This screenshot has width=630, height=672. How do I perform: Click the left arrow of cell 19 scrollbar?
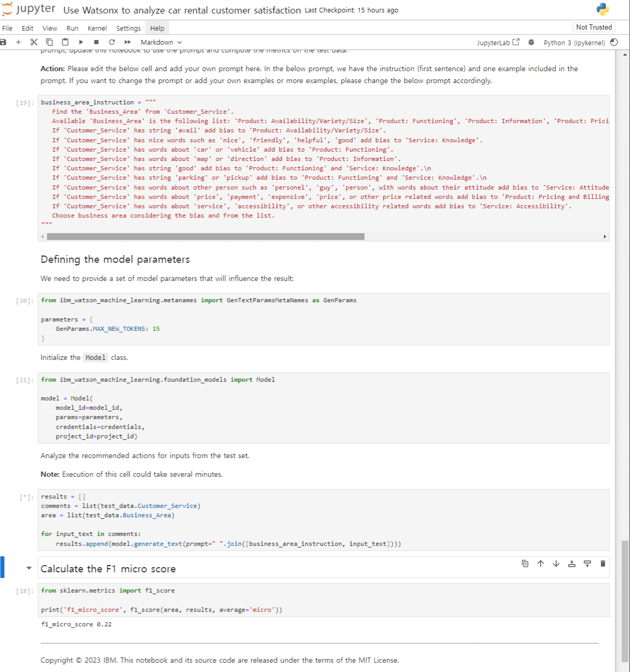(x=43, y=236)
